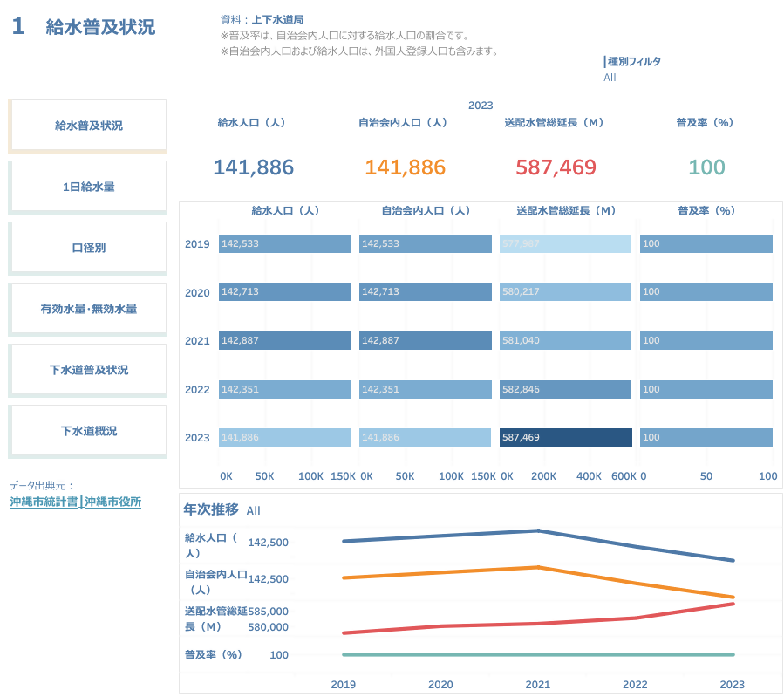Click the 2023 給水人口 bar 141,886
Viewport: 784px width, 697px height.
[284, 437]
